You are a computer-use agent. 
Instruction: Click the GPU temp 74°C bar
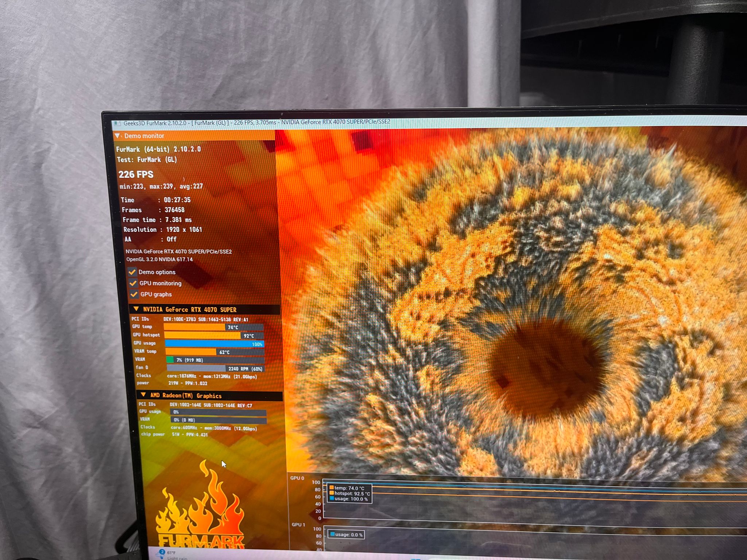[214, 327]
